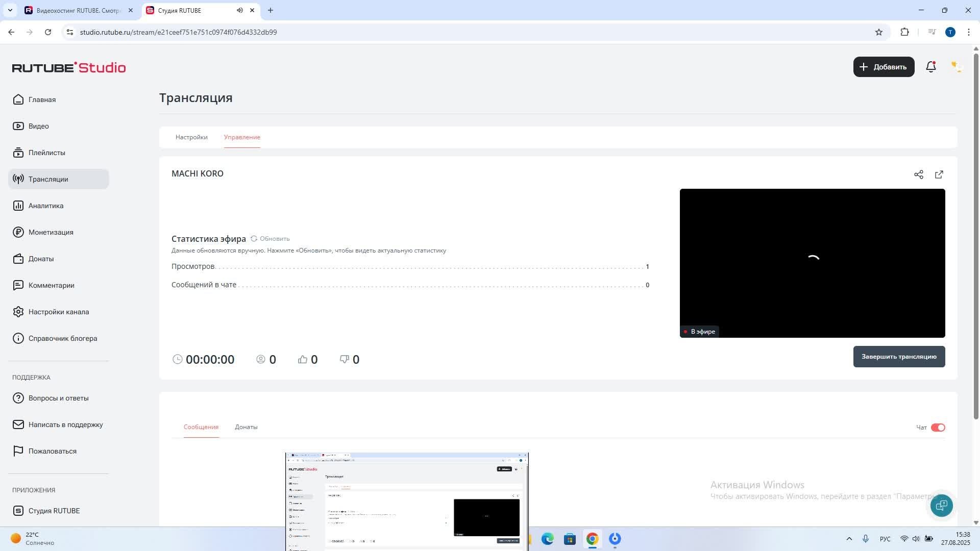Click the share icon for MACHI KORO
Image resolution: width=980 pixels, height=551 pixels.
919,174
